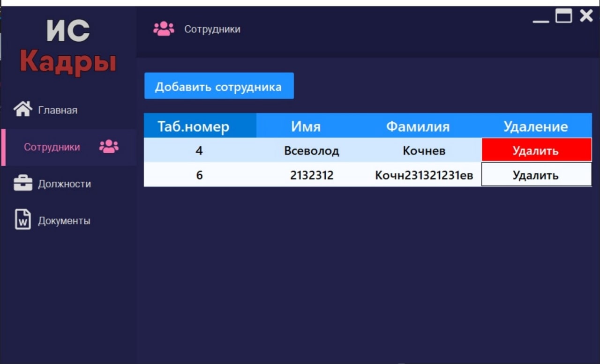The width and height of the screenshot is (600, 364).
Task: Click the Добавить сотрудника button
Action: pyautogui.click(x=219, y=86)
